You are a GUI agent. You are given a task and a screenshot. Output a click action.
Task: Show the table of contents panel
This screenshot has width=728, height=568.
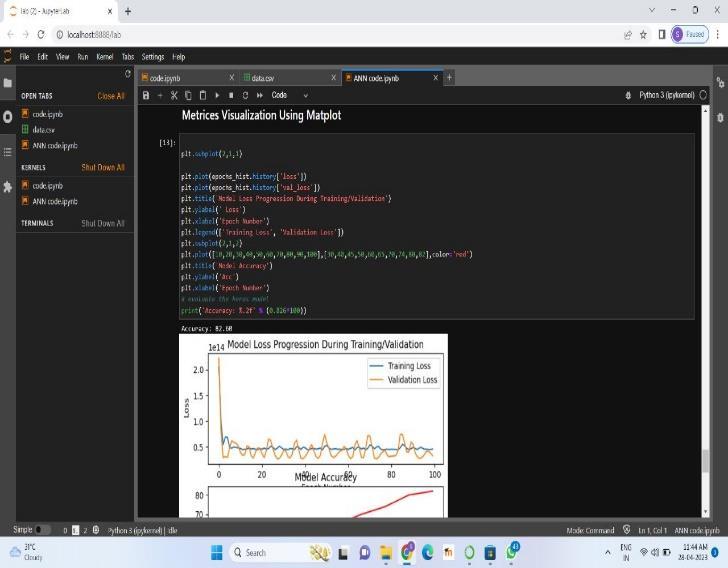click(7, 152)
